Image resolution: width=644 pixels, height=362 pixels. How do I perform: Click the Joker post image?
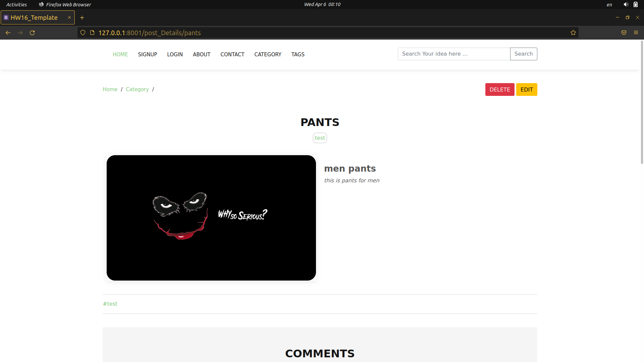click(211, 218)
